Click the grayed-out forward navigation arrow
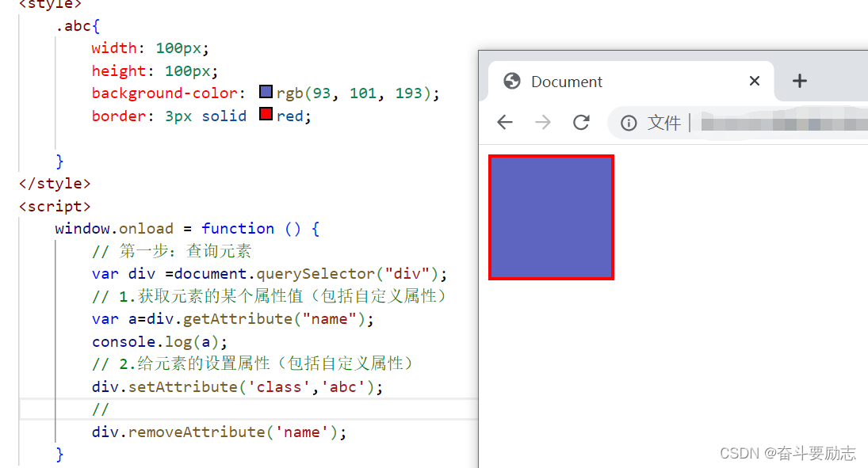Image resolution: width=868 pixels, height=468 pixels. click(x=543, y=122)
